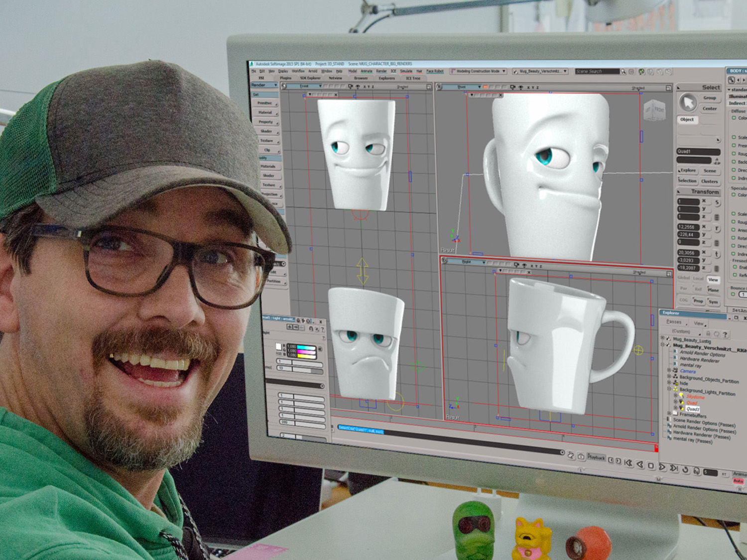747x560 pixels.
Task: Toggle the X axis button in the Transform panel
Action: pos(704,201)
